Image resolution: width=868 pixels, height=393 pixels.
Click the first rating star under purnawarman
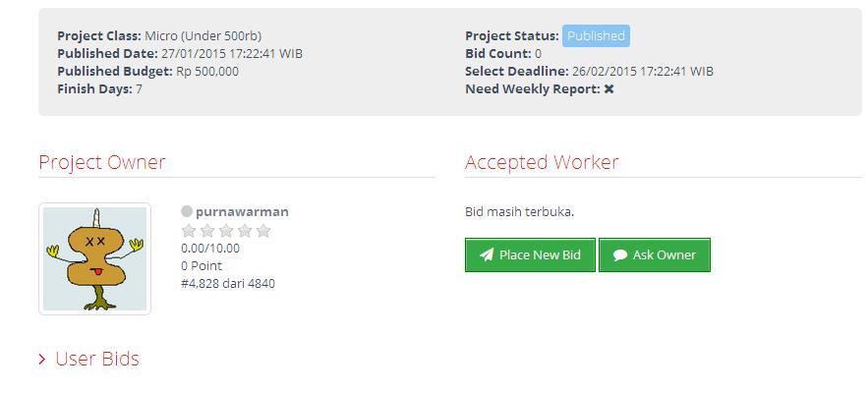tap(189, 231)
